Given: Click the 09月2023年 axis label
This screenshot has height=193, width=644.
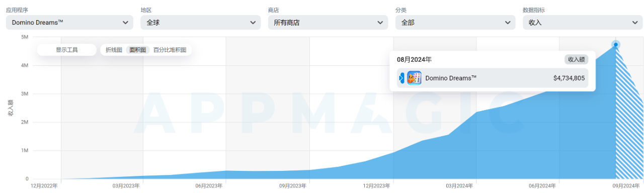Looking at the screenshot, I should (x=292, y=186).
